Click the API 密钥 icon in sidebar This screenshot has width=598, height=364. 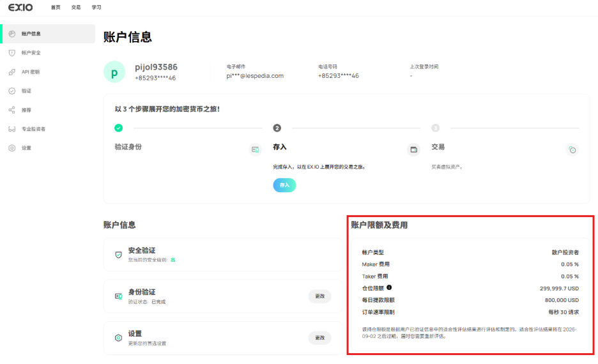click(11, 72)
